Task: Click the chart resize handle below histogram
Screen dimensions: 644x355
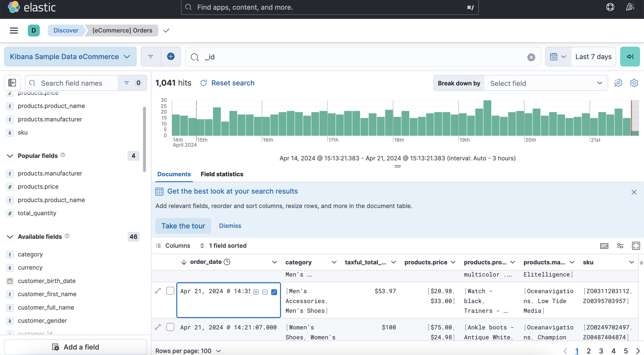Action: (x=397, y=166)
